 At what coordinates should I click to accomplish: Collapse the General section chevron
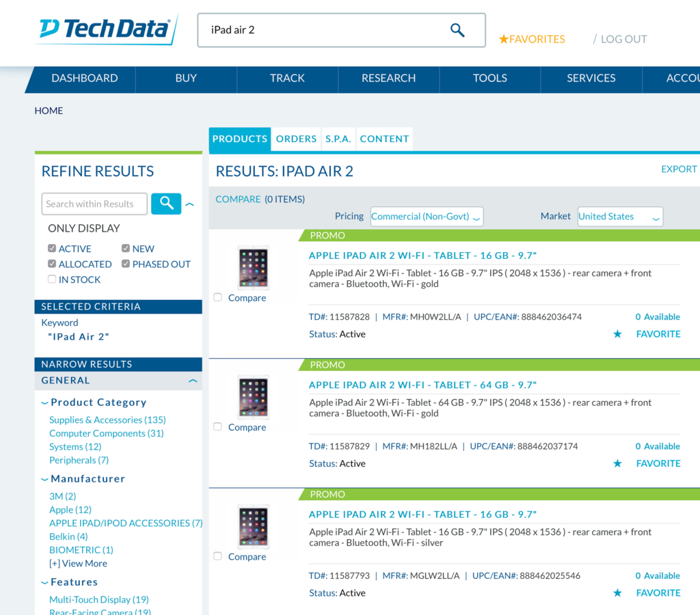coord(193,381)
